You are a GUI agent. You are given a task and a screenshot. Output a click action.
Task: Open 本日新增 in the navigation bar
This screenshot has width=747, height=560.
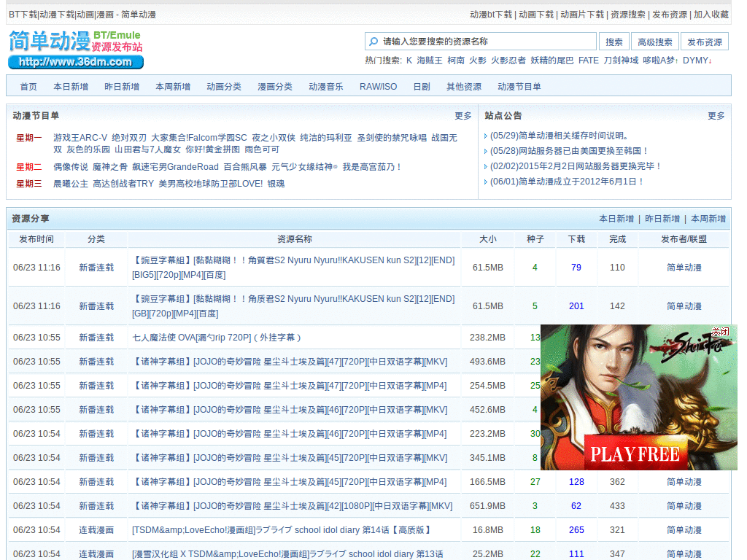click(71, 87)
